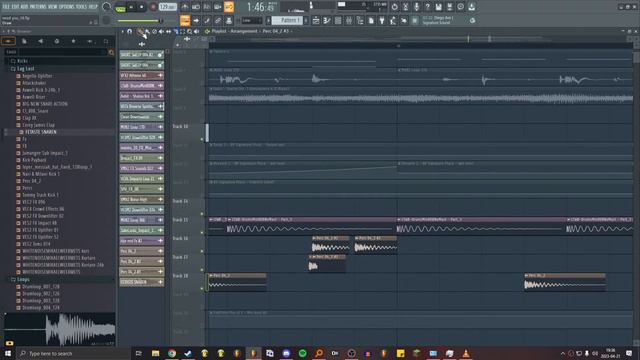This screenshot has height=360, width=640.
Task: Open the PATTERNS menu
Action: (x=38, y=7)
